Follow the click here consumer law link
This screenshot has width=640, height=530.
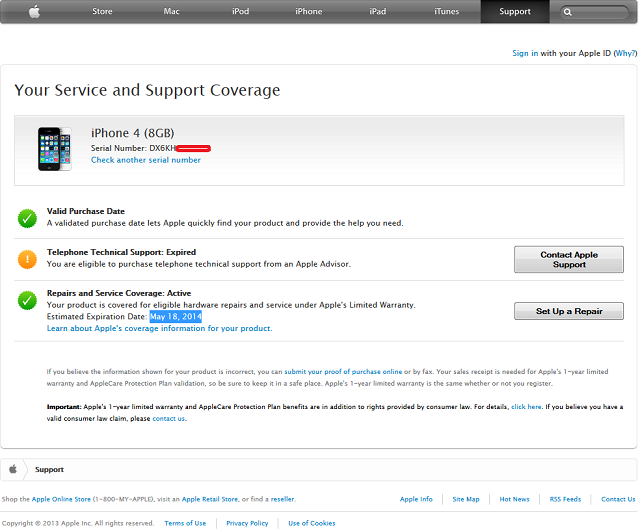(x=526, y=407)
